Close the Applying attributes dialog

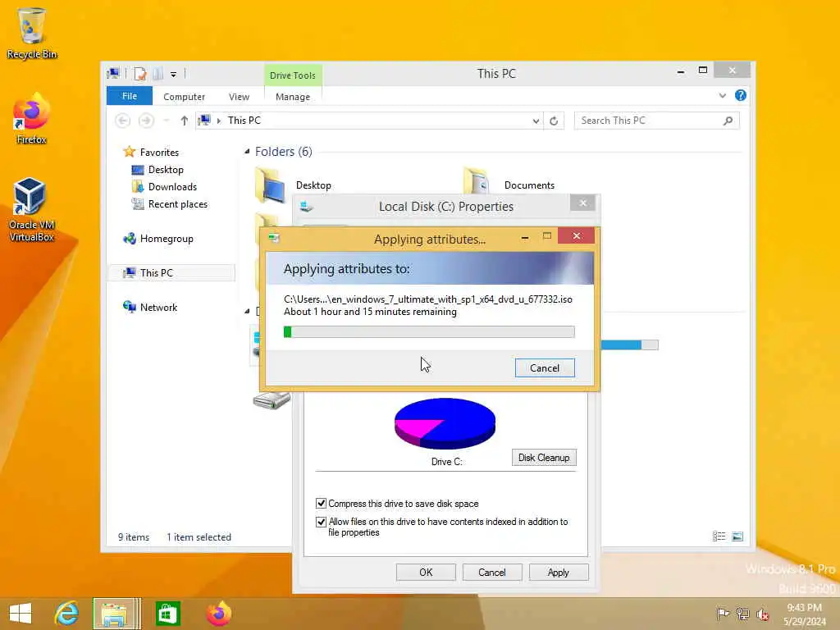576,235
